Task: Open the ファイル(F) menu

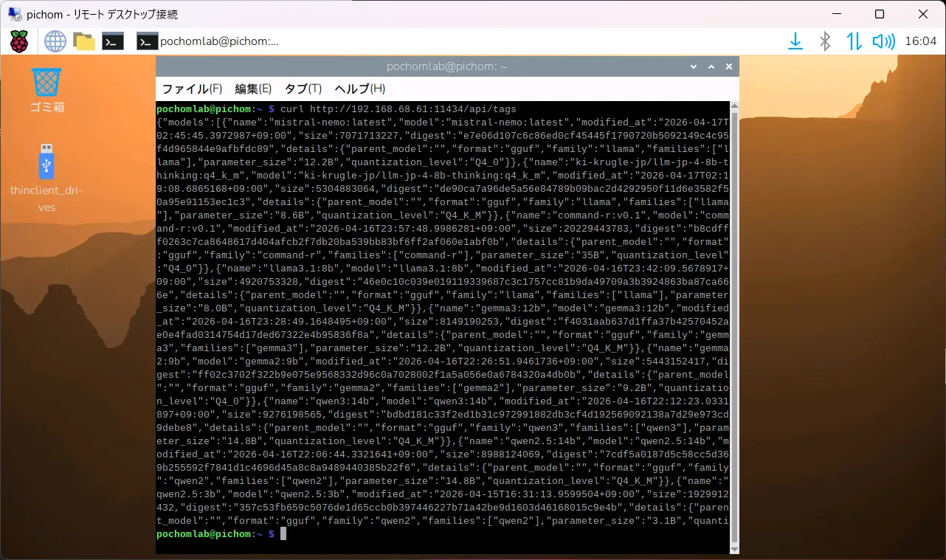Action: pos(192,89)
